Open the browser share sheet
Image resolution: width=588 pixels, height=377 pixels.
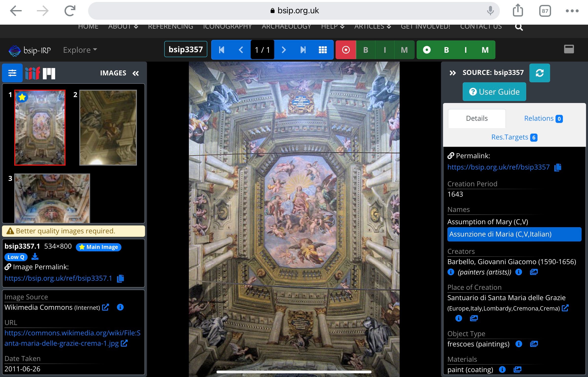pyautogui.click(x=518, y=11)
